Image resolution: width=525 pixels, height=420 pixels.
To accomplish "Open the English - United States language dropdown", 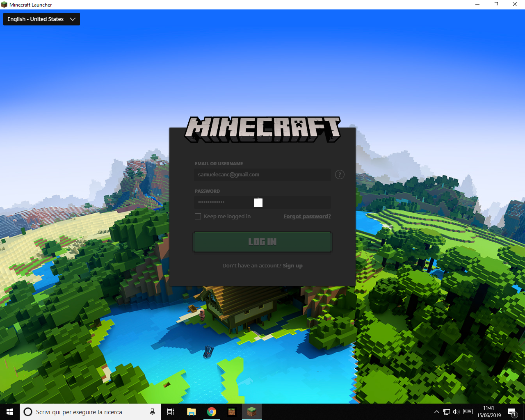I will click(x=41, y=19).
